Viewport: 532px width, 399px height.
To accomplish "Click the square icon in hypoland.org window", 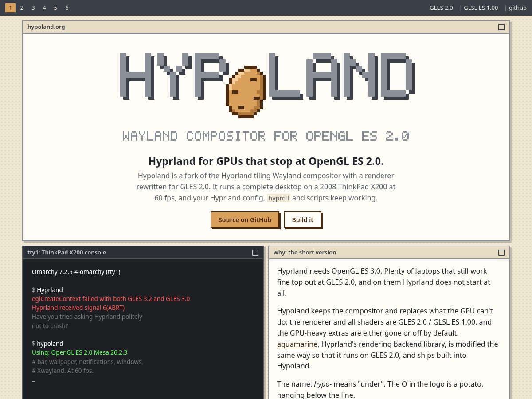I will click(501, 27).
